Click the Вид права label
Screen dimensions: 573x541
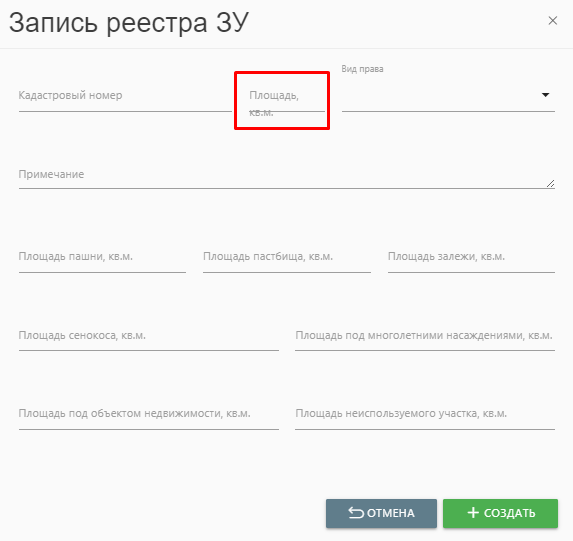362,69
